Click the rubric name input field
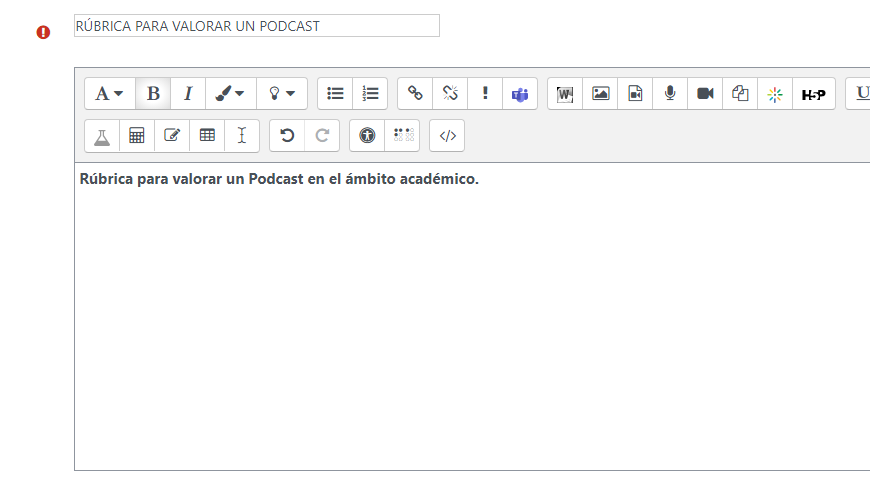This screenshot has width=870, height=485. point(257,26)
